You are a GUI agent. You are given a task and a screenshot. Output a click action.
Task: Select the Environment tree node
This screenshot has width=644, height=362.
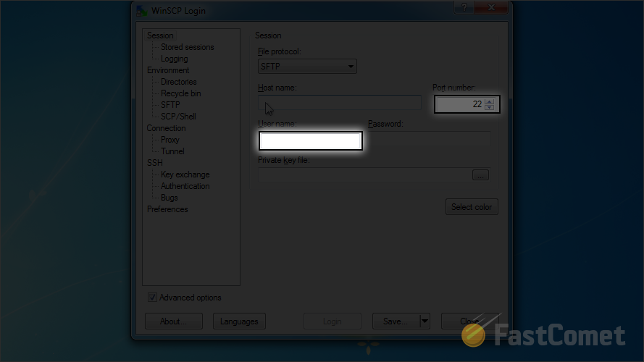168,70
